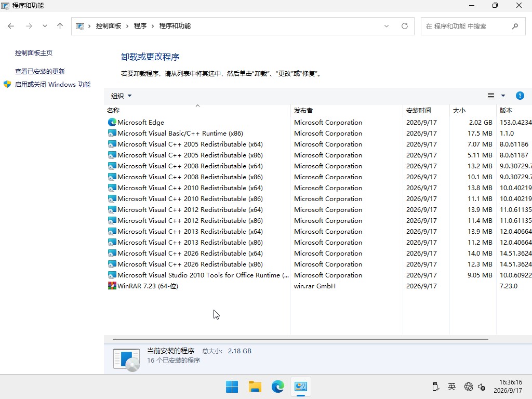Image resolution: width=532 pixels, height=399 pixels.
Task: Sort by the 名称 column header
Action: (x=197, y=110)
